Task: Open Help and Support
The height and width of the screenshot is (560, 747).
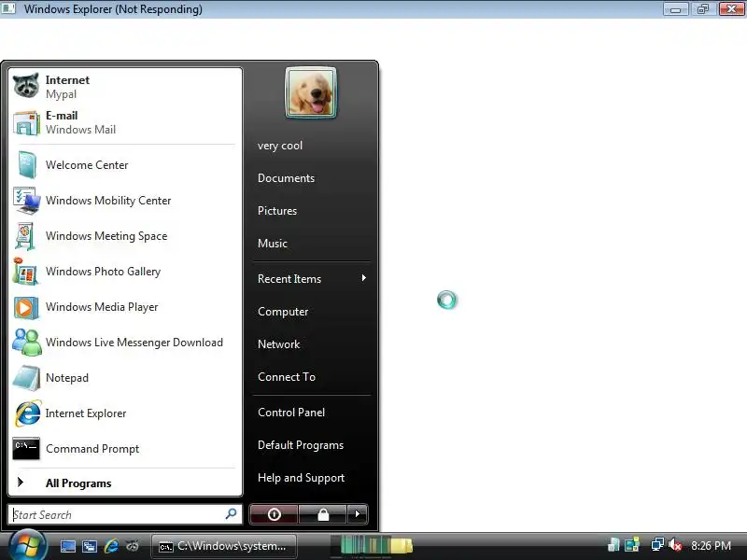Action: (x=301, y=478)
